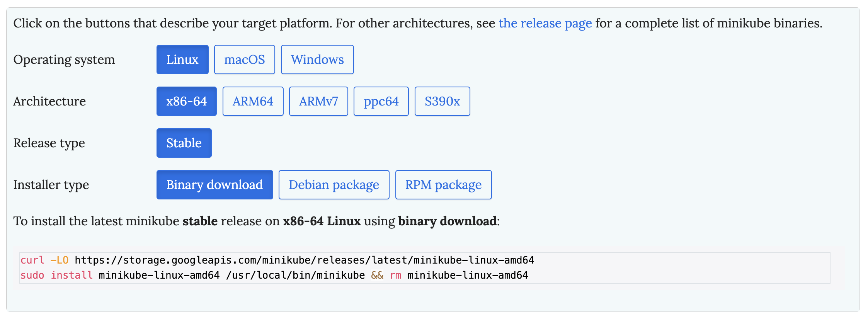Click the 'Installer type' label
Screen dimensions: 868x320
(x=51, y=185)
